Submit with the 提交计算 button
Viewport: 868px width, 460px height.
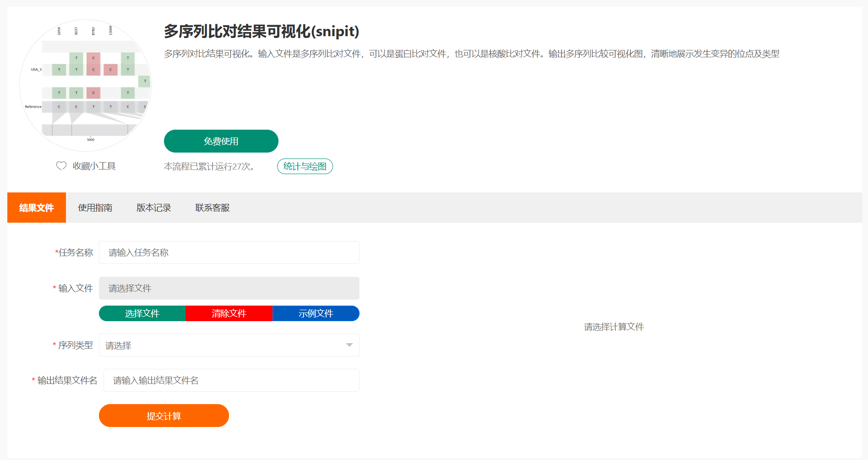point(164,416)
